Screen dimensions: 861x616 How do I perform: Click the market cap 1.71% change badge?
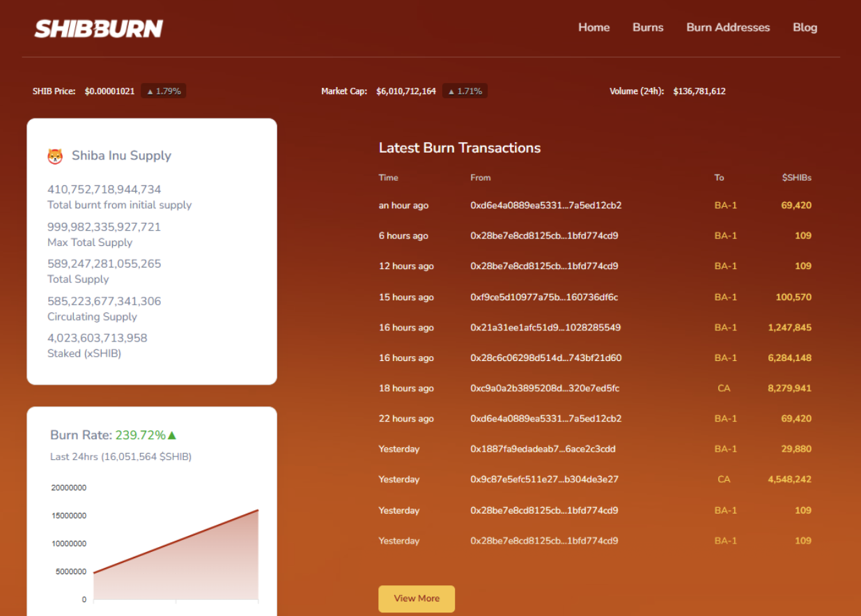point(465,91)
